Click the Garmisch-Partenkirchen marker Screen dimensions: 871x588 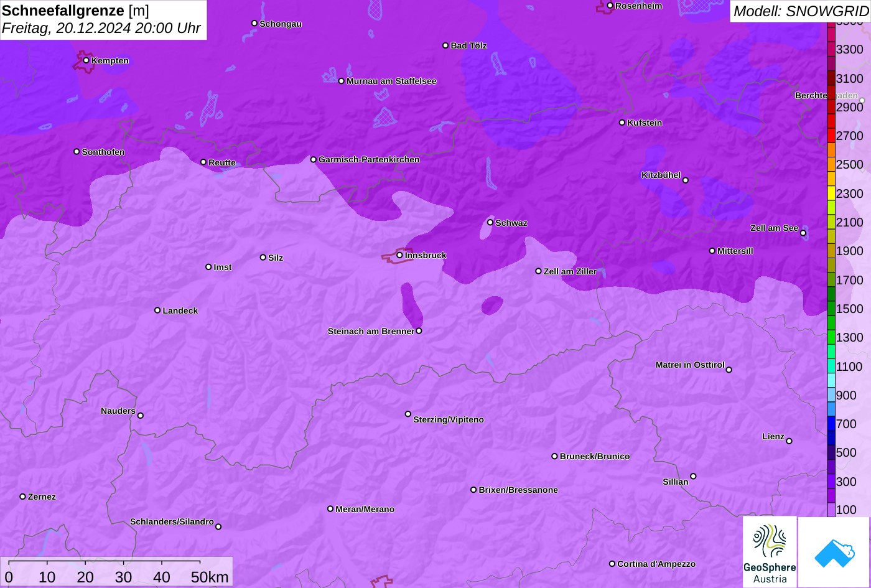(x=314, y=160)
